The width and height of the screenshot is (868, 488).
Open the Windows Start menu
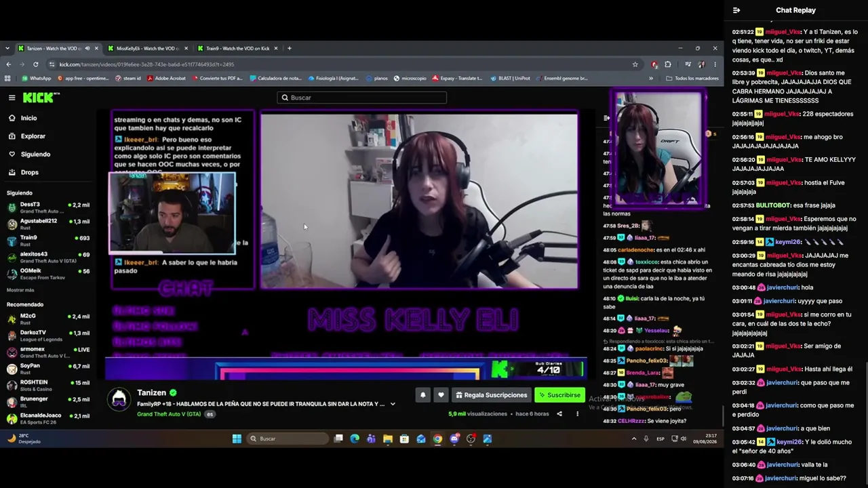click(x=237, y=439)
